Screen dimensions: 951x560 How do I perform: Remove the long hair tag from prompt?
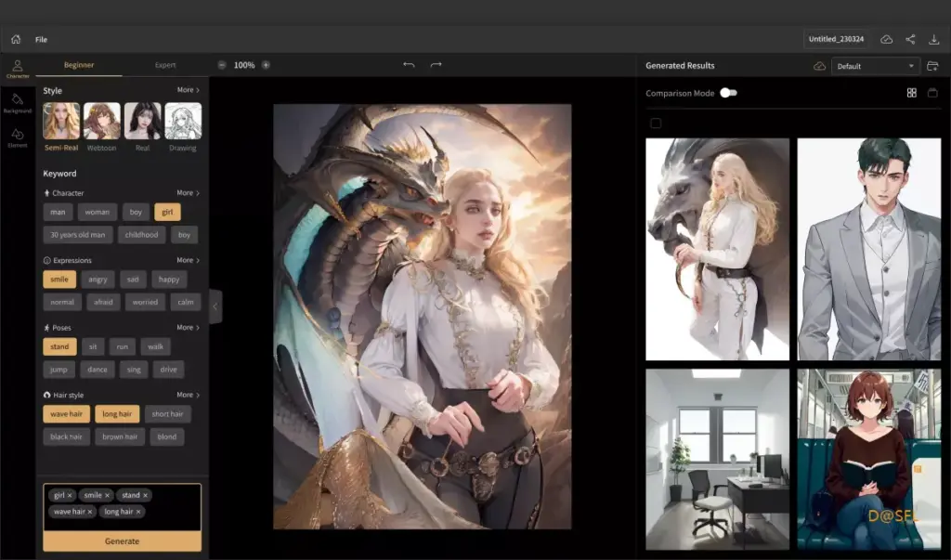pyautogui.click(x=138, y=512)
